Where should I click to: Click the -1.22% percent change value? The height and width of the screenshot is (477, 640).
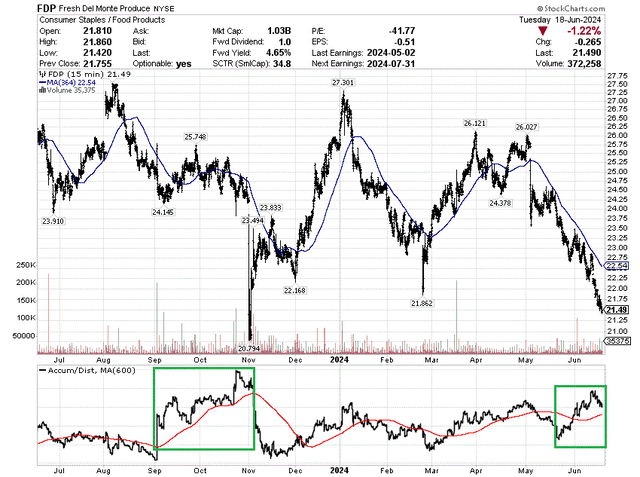click(584, 31)
